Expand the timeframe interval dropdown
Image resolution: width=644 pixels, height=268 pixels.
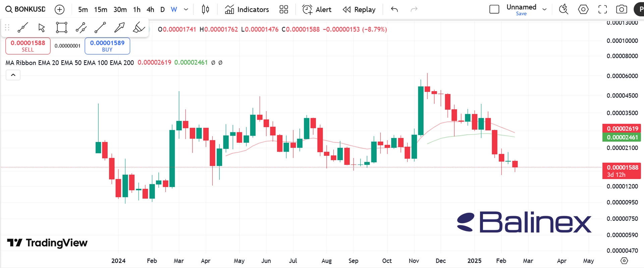pyautogui.click(x=186, y=9)
